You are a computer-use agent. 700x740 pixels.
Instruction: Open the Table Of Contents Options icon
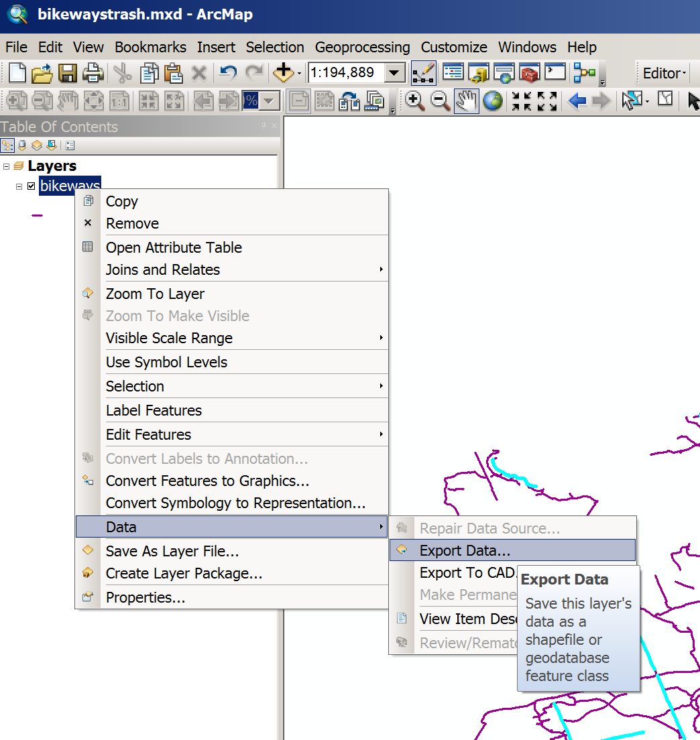[70, 145]
